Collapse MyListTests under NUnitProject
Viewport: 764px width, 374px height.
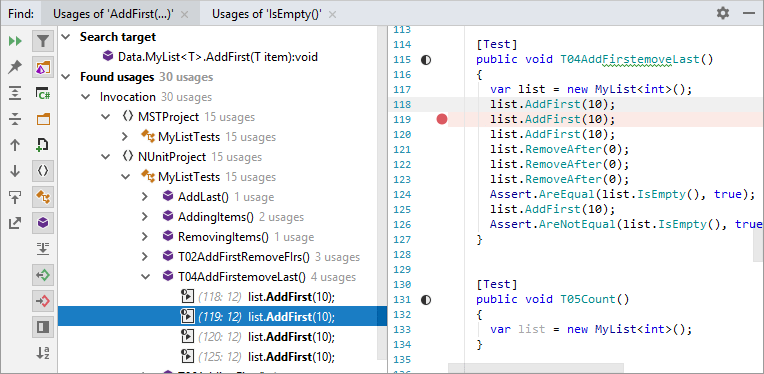(125, 177)
